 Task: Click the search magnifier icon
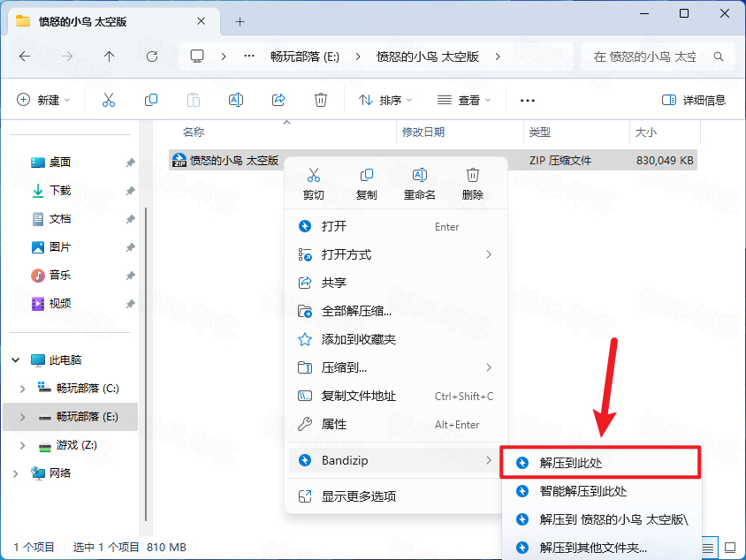[x=719, y=57]
